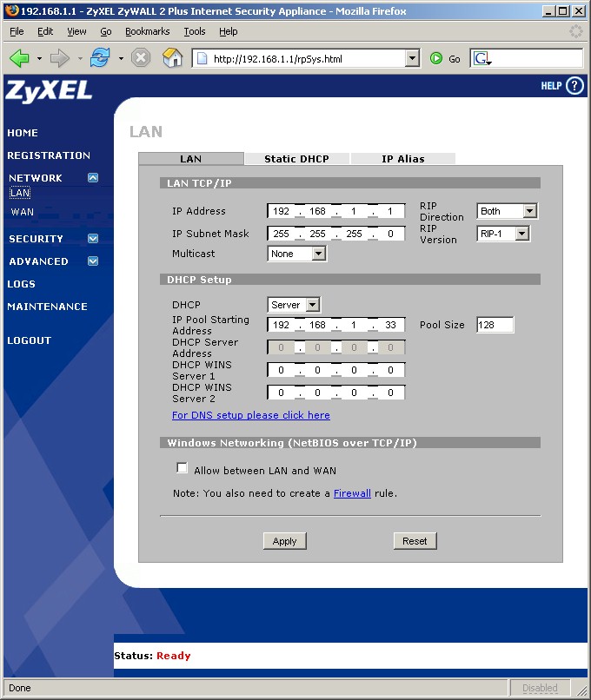591x700 pixels.
Task: Switch to the Static DHCP tab
Action: coord(296,159)
